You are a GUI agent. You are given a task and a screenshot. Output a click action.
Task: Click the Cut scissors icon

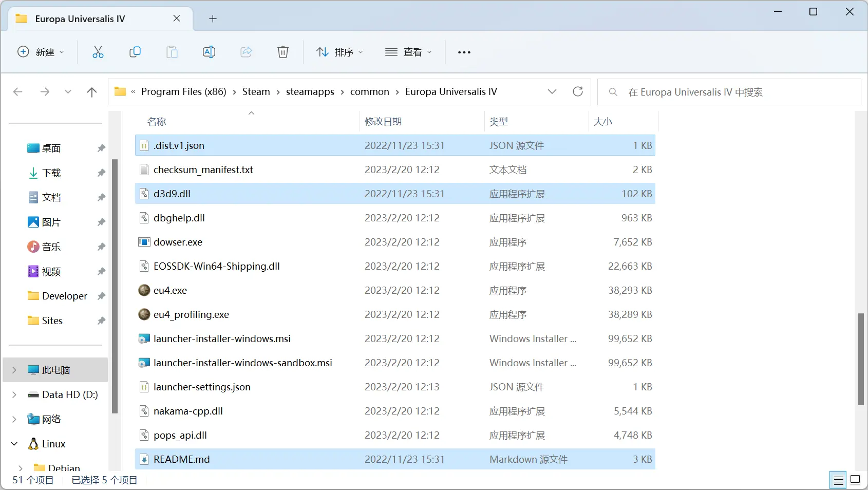tap(98, 52)
